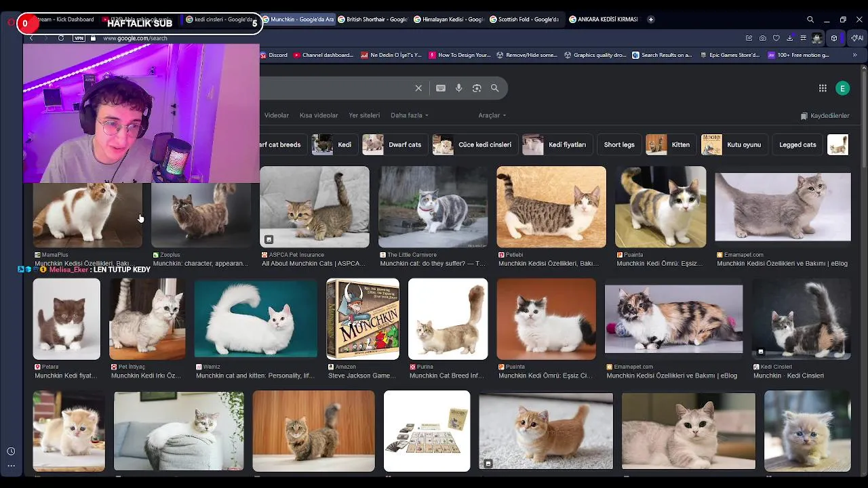The height and width of the screenshot is (488, 868).
Task: Open the downloads icon
Action: pyautogui.click(x=790, y=38)
